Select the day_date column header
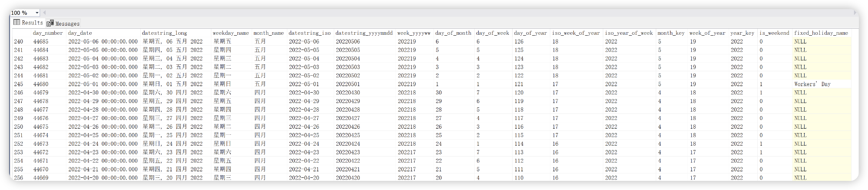The image size is (868, 190). click(x=103, y=33)
